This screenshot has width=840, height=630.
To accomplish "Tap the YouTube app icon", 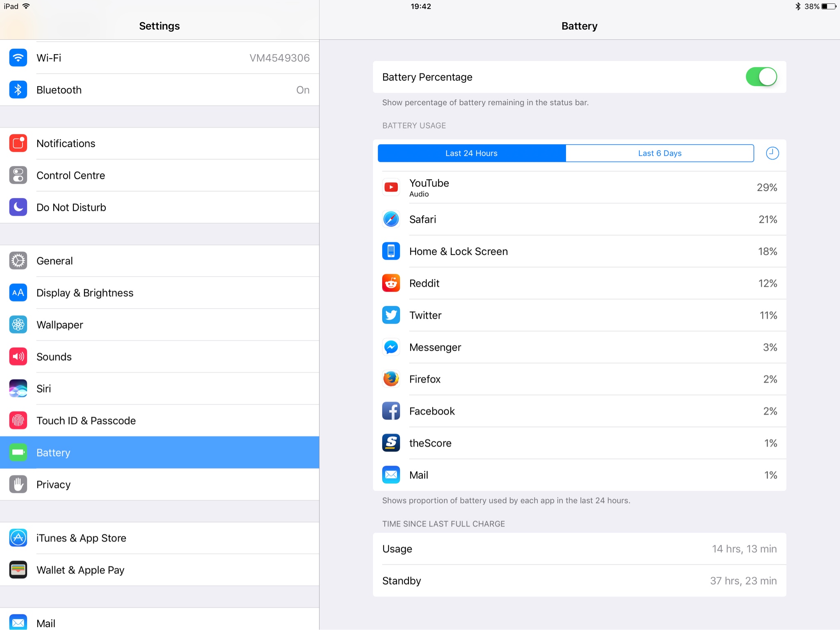I will [x=391, y=187].
